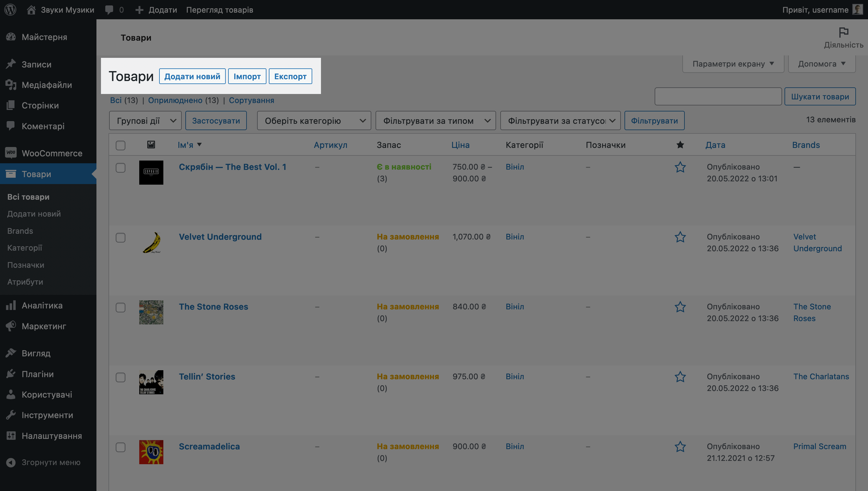This screenshot has width=868, height=491.
Task: Open the Групові дії dropdown
Action: pos(145,120)
